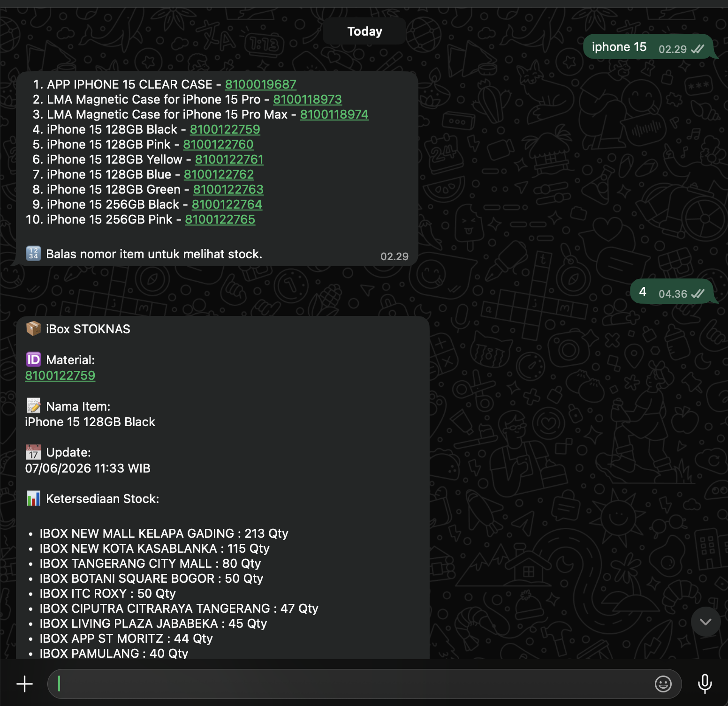The height and width of the screenshot is (706, 728).
Task: Click read-receipt checkmarks on 'iphone 15' message
Action: 698,49
